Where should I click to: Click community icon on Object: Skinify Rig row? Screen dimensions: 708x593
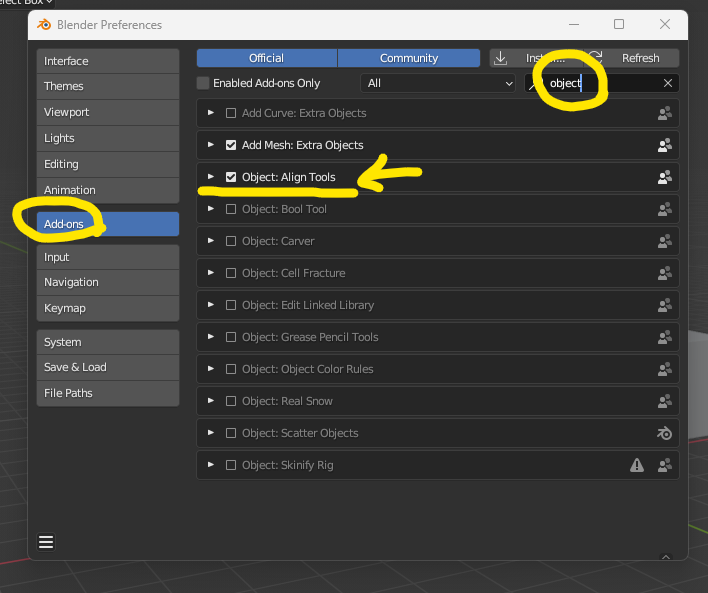click(665, 465)
